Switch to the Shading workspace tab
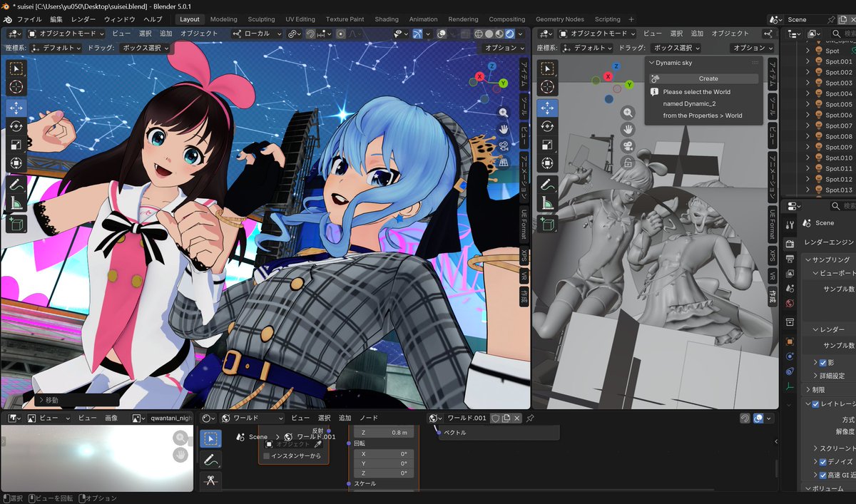 click(x=387, y=19)
